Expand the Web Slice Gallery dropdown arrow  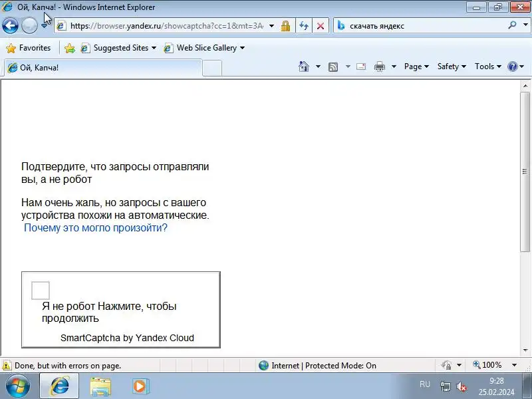(x=242, y=48)
